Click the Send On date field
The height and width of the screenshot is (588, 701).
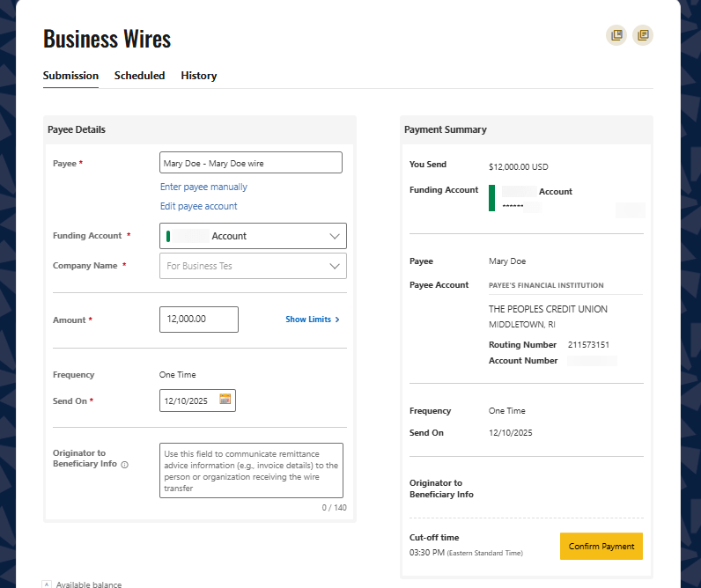pos(197,401)
